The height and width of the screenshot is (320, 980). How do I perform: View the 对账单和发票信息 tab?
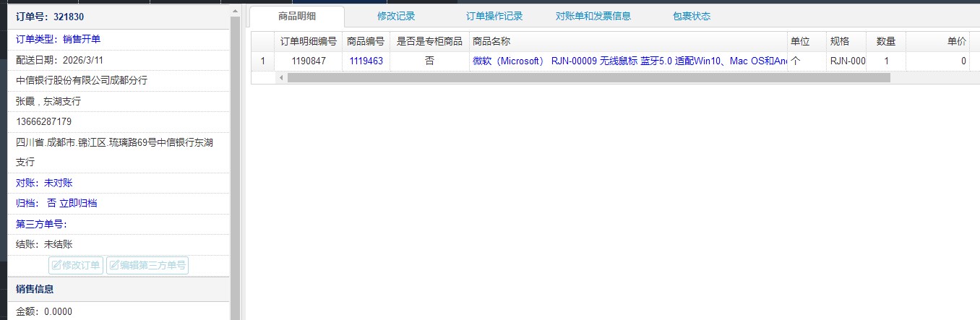593,16
